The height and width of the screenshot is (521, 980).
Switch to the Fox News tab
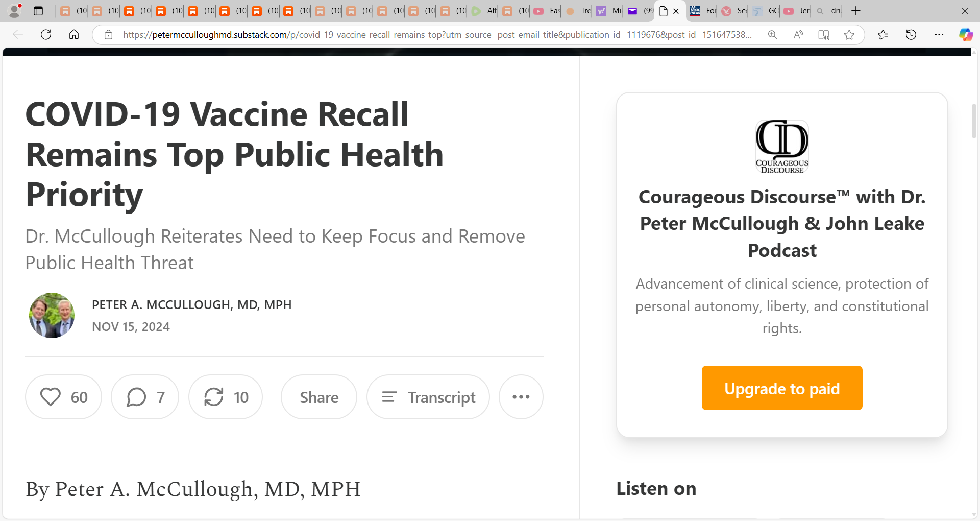703,11
